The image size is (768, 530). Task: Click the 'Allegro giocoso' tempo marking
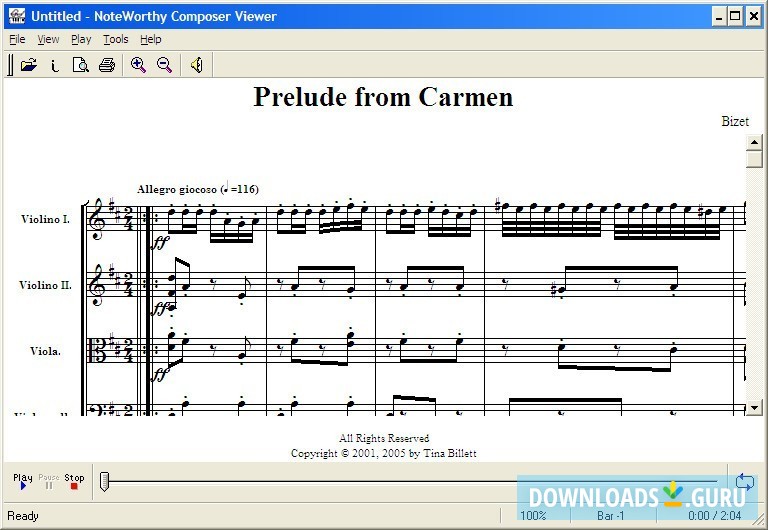click(x=198, y=189)
